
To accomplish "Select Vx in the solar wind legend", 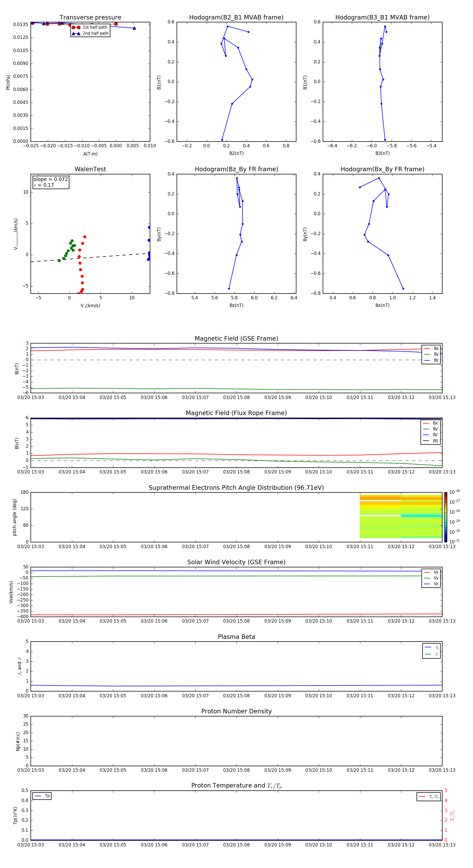I will [x=431, y=572].
